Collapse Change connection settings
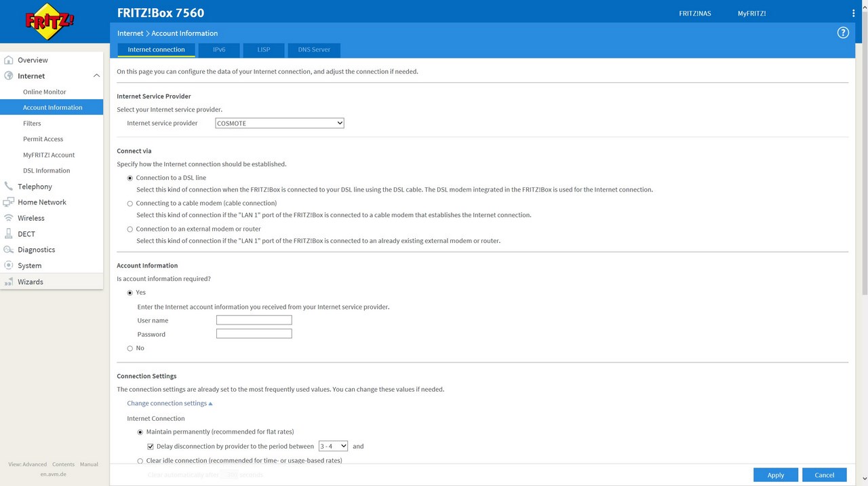This screenshot has width=868, height=486. [170, 403]
